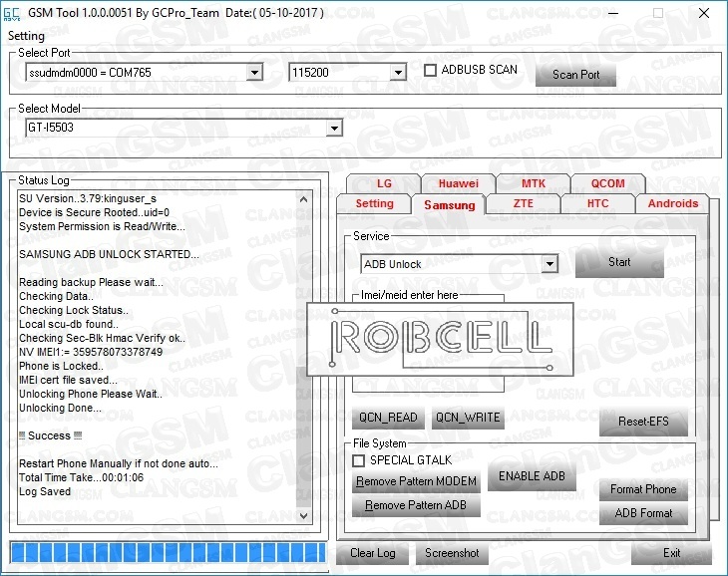The width and height of the screenshot is (728, 576).
Task: Close the GSM Tool window
Action: point(704,13)
